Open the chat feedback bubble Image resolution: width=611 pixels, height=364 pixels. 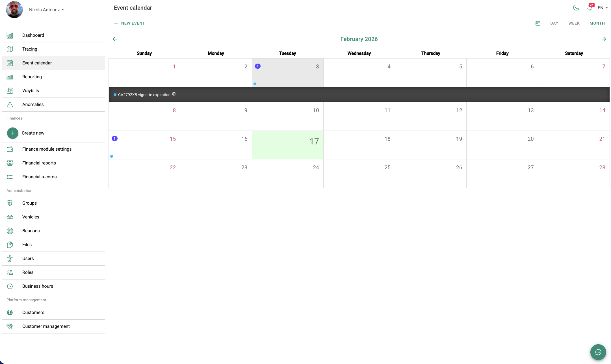[598, 352]
